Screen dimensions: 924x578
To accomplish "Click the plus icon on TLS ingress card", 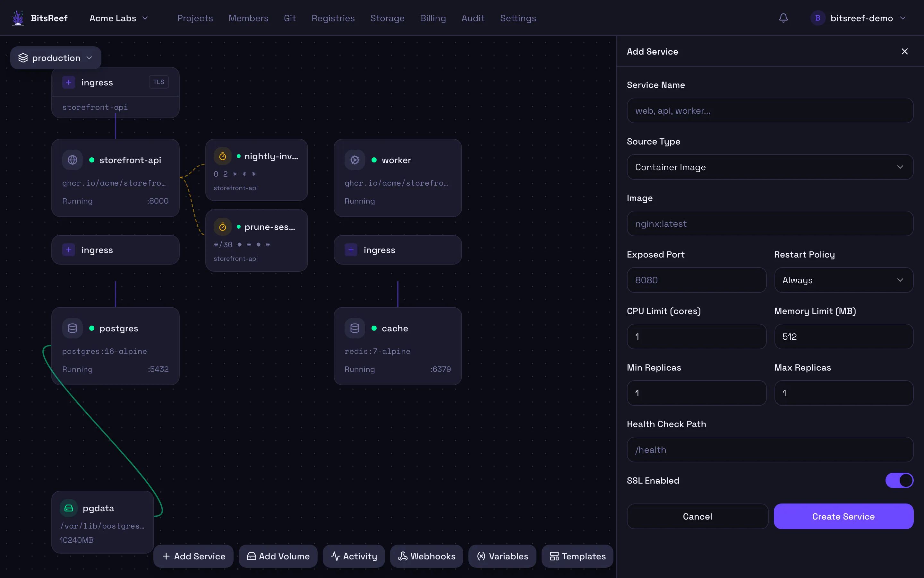I will 69,82.
